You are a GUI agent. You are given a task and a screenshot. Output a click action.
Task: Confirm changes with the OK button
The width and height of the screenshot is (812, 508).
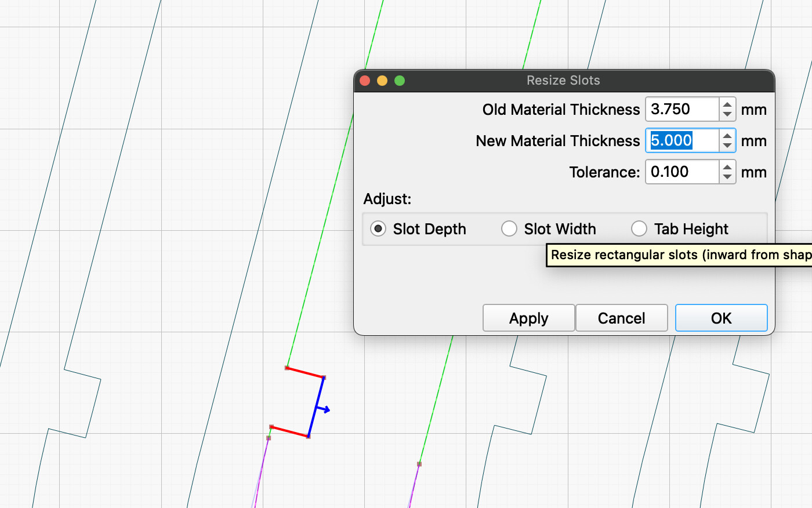coord(721,318)
